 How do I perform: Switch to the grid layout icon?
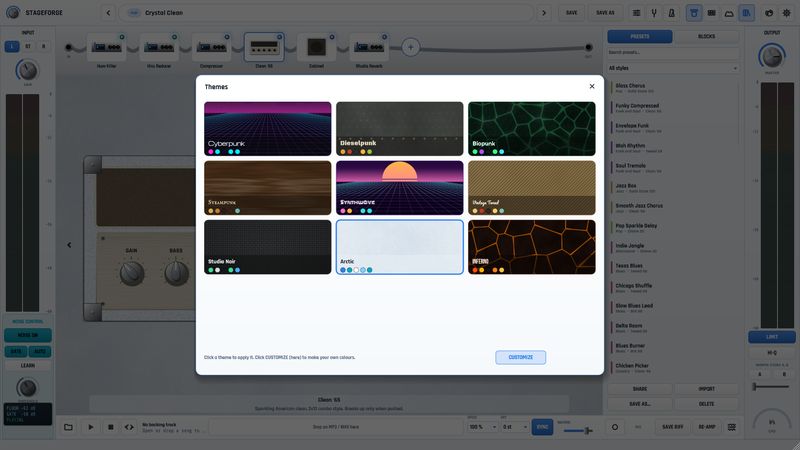point(711,13)
